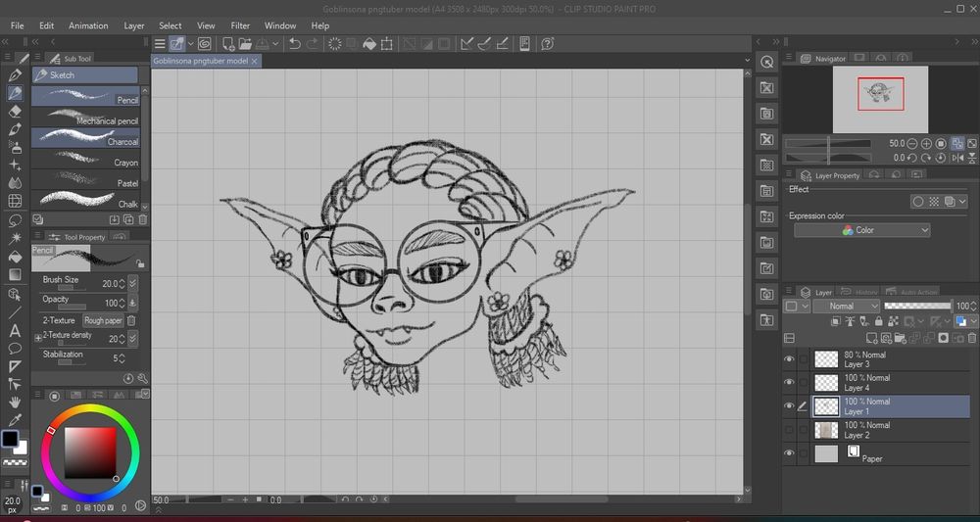Choose the Hand move tool
The height and width of the screenshot is (522, 980).
(15, 402)
